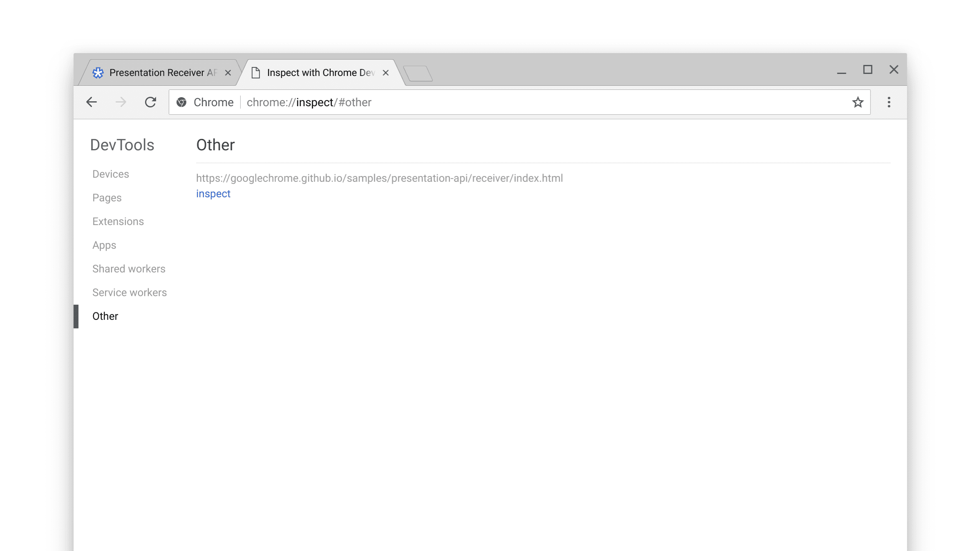The height and width of the screenshot is (551, 980).
Task: Click the bookmark star icon
Action: pyautogui.click(x=858, y=102)
